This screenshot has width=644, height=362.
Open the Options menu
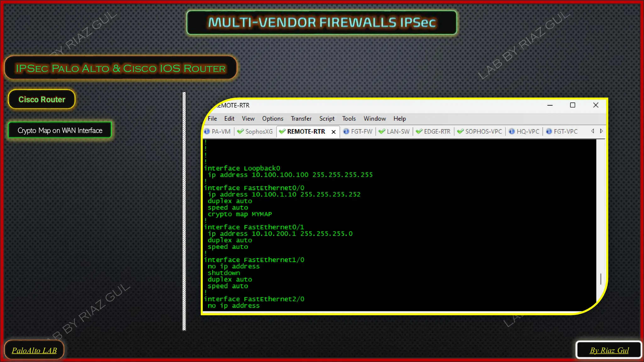(x=273, y=118)
